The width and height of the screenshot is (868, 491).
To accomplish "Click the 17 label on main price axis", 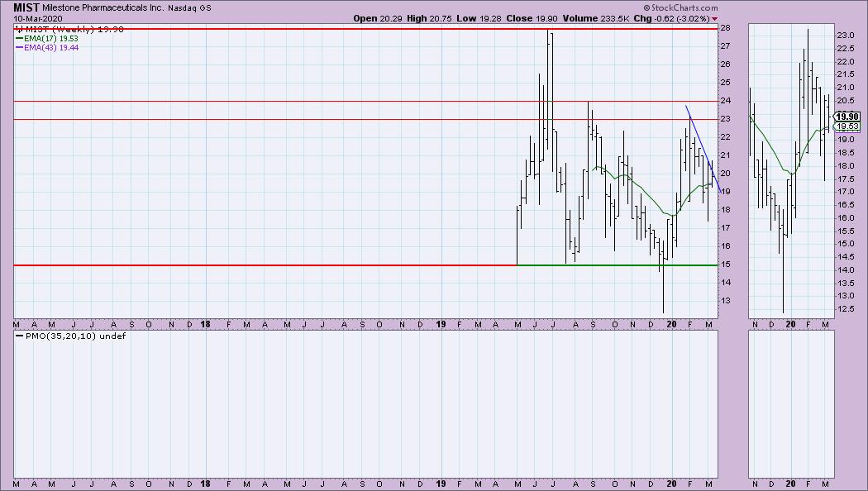I will click(725, 228).
